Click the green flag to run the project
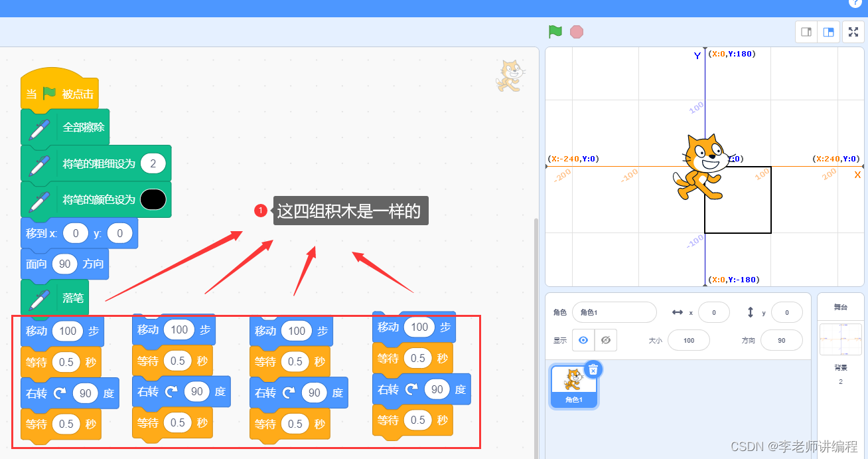The height and width of the screenshot is (459, 868). point(555,32)
